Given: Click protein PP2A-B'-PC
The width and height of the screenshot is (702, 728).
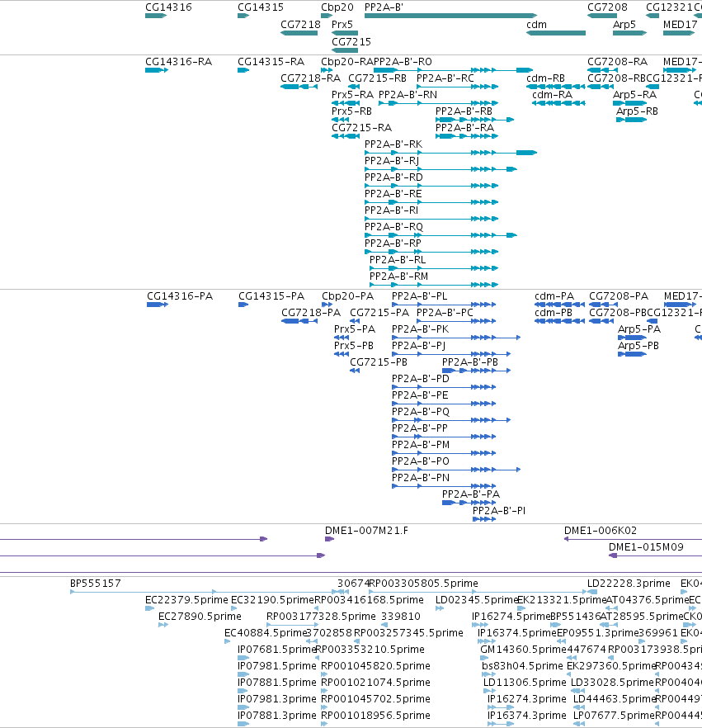Looking at the screenshot, I should 456,321.
